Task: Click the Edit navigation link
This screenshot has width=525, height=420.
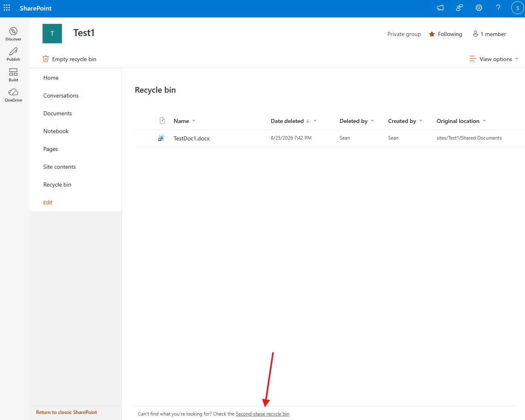Action: click(x=48, y=202)
